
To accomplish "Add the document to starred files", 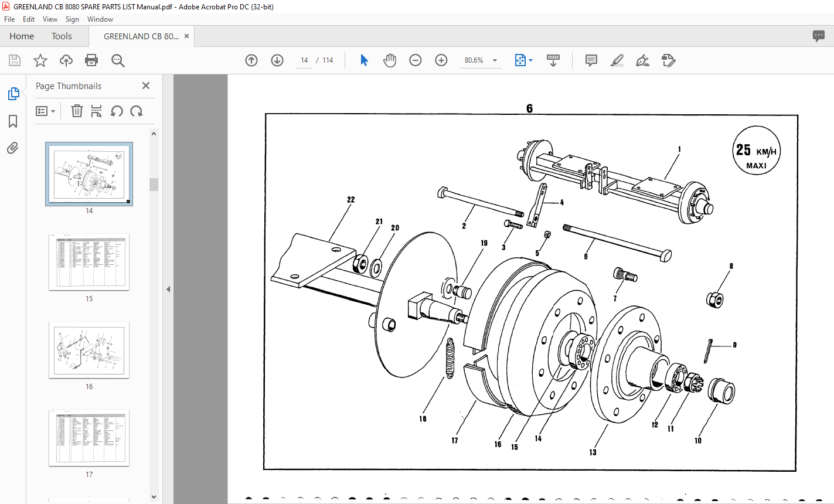I will [x=40, y=60].
